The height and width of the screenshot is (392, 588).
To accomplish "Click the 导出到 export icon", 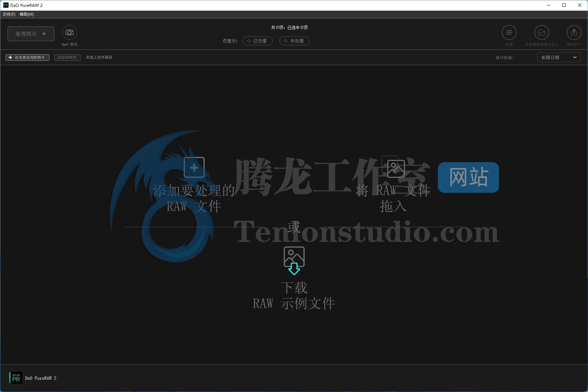I will click(x=574, y=33).
